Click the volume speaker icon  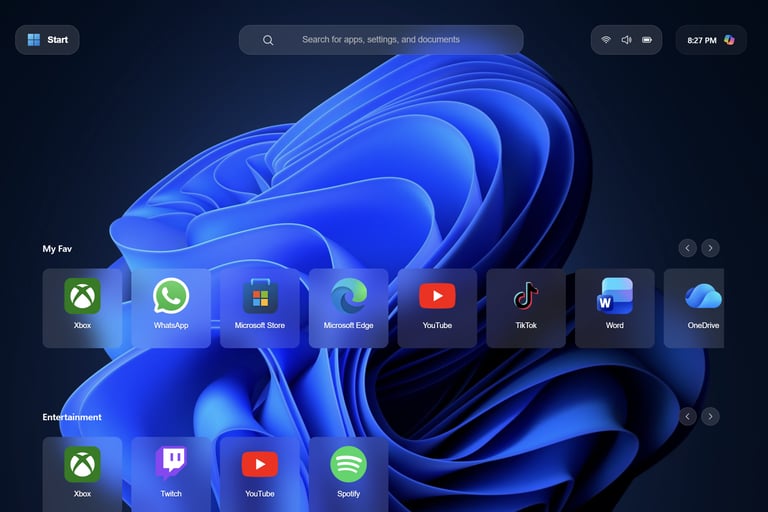(x=626, y=40)
